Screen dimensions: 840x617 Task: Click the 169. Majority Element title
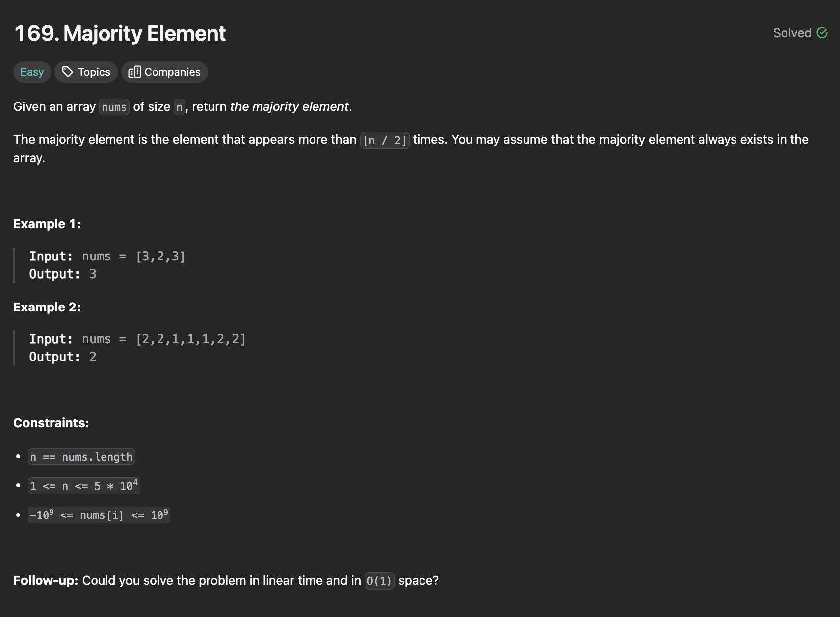click(120, 33)
